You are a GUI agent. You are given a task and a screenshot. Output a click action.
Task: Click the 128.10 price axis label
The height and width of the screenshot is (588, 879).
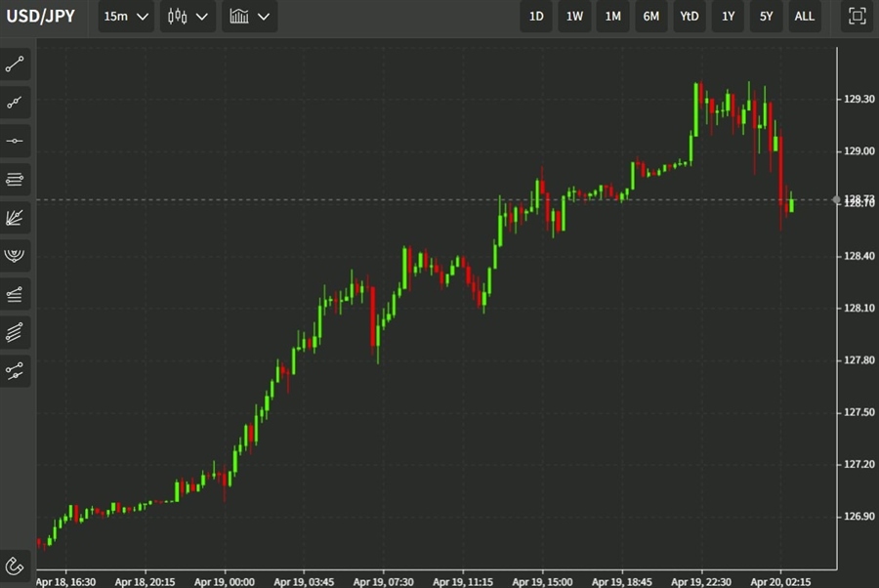(x=858, y=309)
